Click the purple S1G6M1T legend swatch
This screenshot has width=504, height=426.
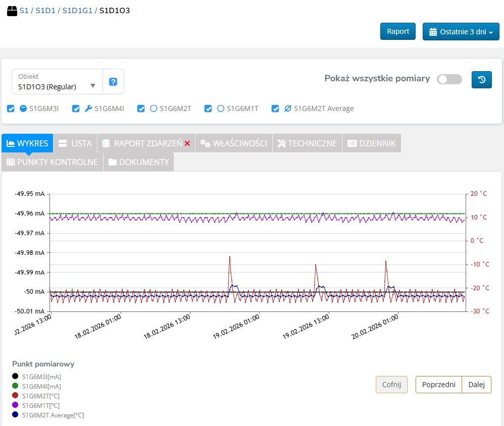point(15,405)
